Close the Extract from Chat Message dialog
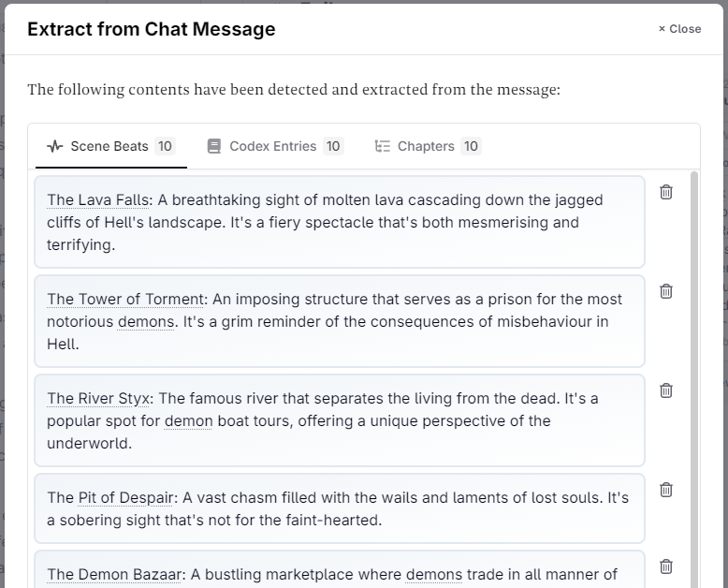 679,29
